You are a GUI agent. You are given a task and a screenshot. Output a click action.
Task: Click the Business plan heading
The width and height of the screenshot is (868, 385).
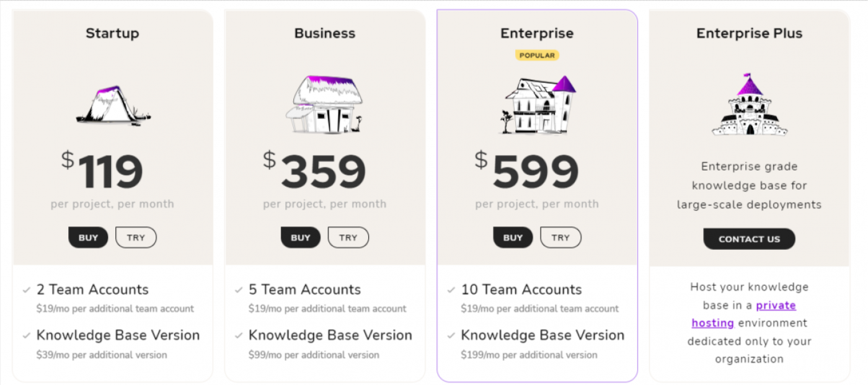325,33
